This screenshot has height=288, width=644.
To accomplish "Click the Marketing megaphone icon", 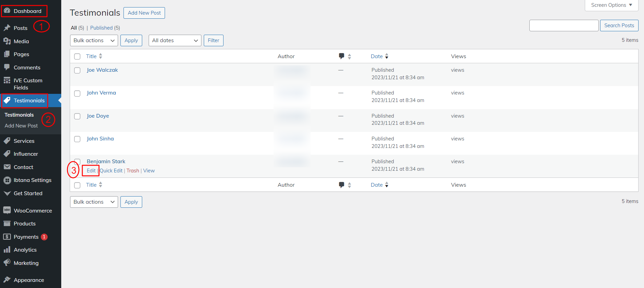I will [x=7, y=263].
